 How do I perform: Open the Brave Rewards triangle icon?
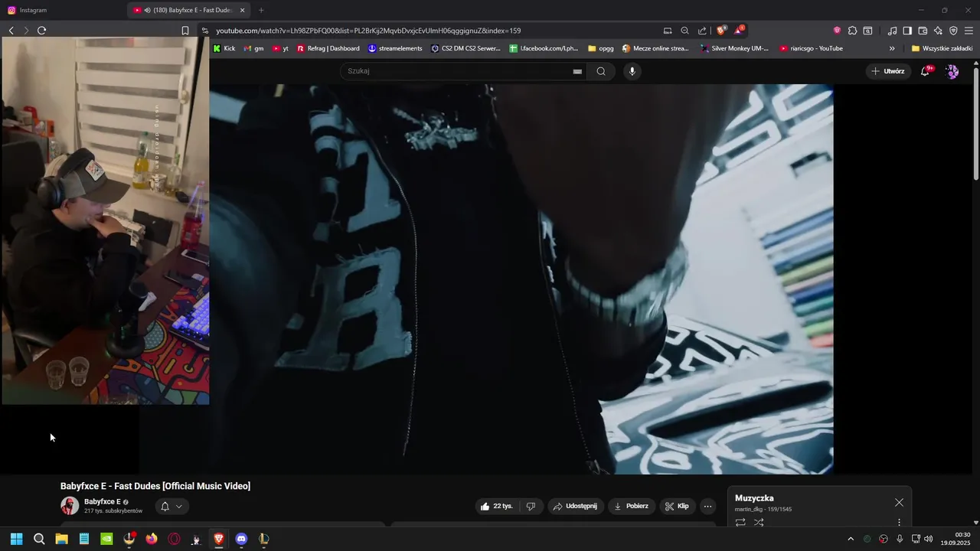click(x=739, y=31)
